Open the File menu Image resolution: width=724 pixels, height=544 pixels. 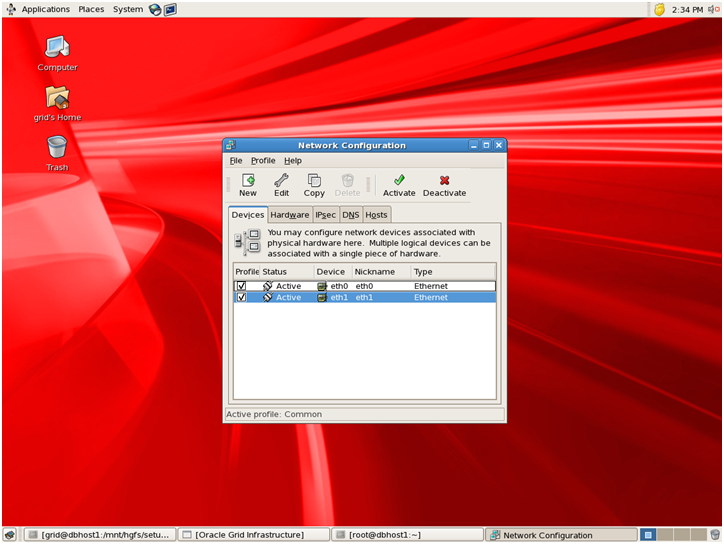[x=236, y=161]
